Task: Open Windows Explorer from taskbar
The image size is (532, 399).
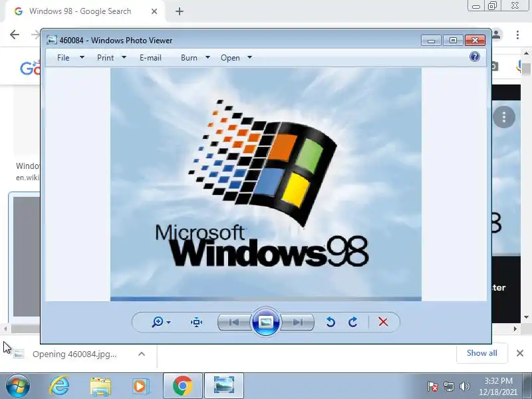Action: click(100, 386)
